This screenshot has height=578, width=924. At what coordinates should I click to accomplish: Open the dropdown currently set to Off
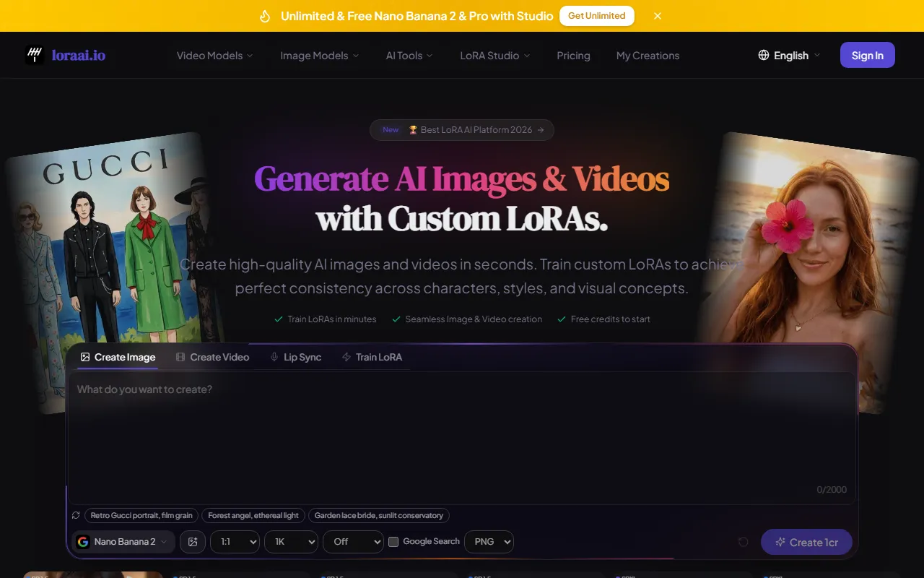click(353, 542)
